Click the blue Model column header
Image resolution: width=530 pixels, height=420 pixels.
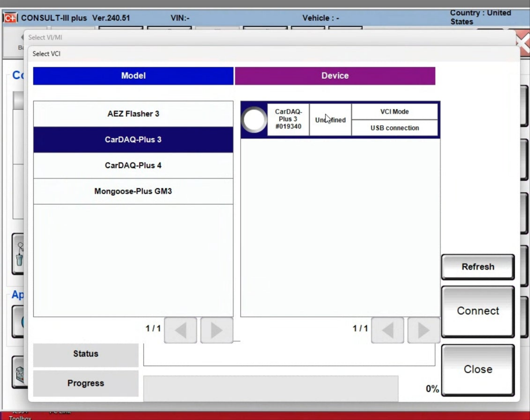coord(133,76)
